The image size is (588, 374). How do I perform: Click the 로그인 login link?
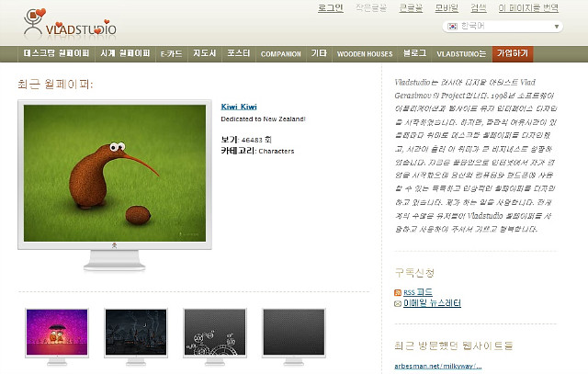pos(331,8)
